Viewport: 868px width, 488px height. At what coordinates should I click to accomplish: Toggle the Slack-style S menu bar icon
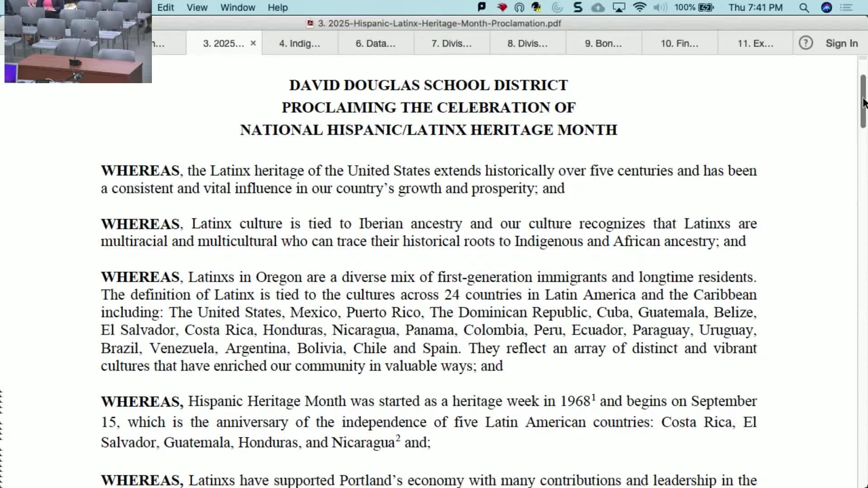click(577, 8)
